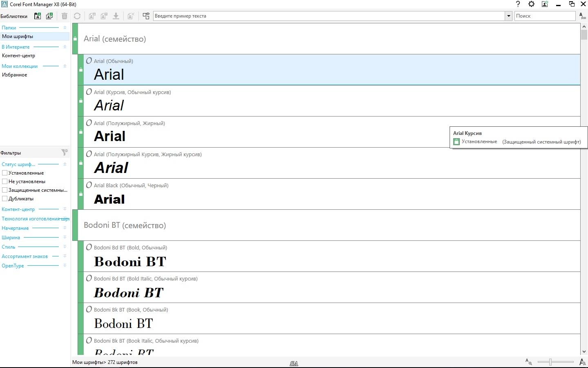This screenshot has height=368, width=588.
Task: Click the small A decrease preview size icon
Action: pyautogui.click(x=528, y=362)
